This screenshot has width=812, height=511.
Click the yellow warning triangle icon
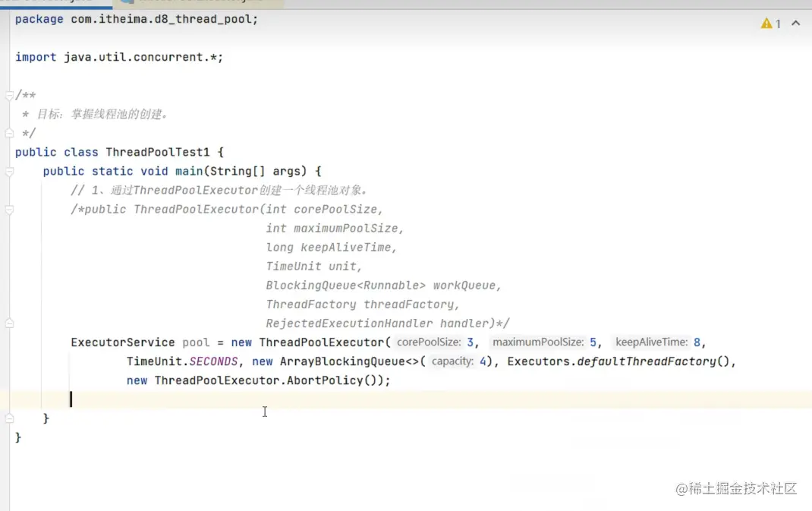coord(766,24)
